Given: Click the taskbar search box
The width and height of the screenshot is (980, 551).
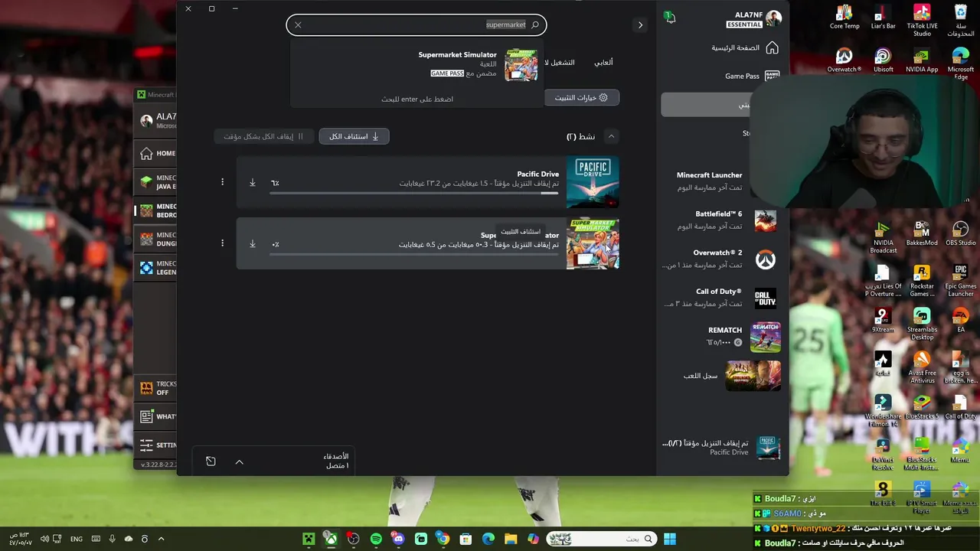Looking at the screenshot, I should point(601,540).
